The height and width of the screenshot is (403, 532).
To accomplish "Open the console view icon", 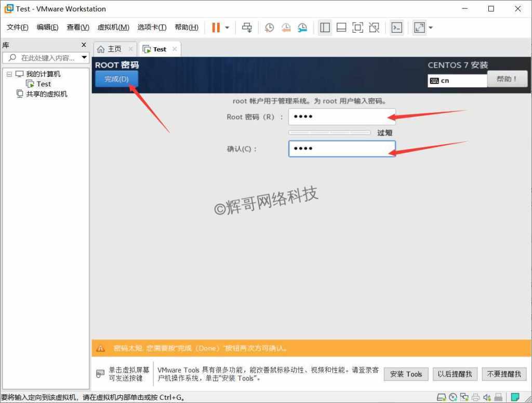I will [396, 28].
